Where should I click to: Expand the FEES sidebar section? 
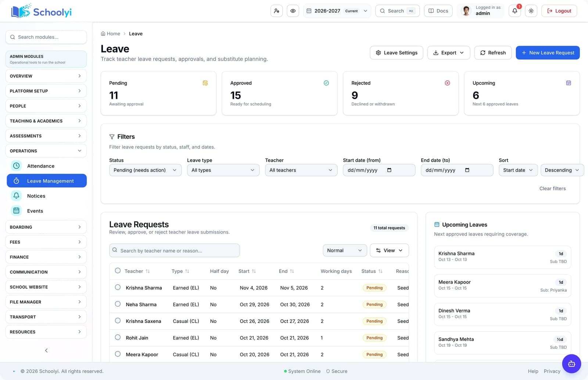[x=46, y=242]
